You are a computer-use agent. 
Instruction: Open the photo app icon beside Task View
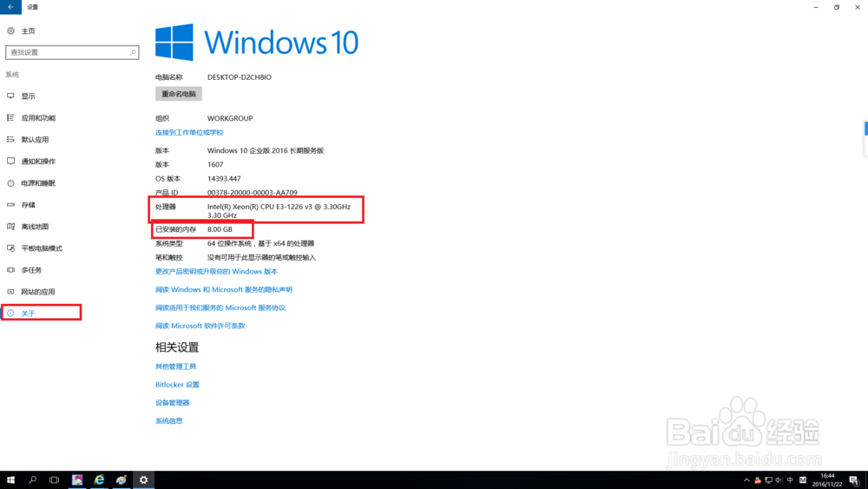pyautogui.click(x=77, y=480)
